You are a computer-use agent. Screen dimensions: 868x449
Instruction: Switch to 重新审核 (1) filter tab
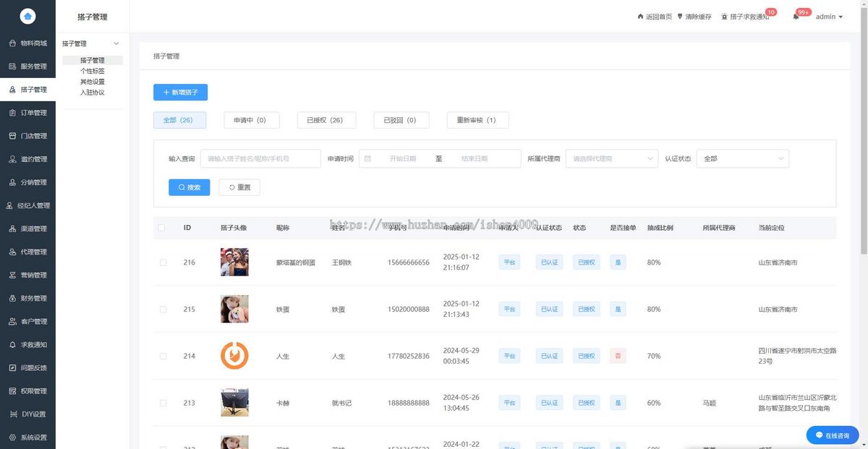point(477,120)
